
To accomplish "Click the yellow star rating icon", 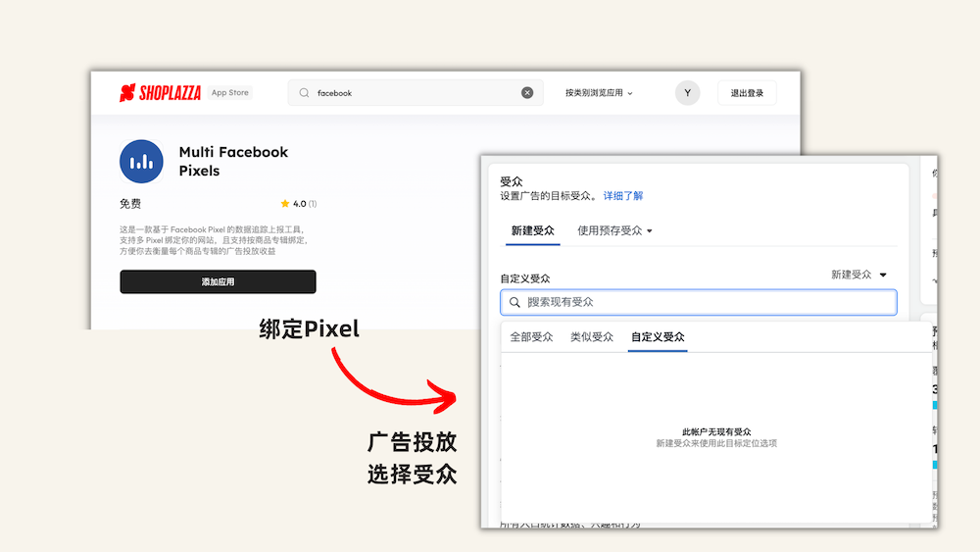I will click(285, 204).
